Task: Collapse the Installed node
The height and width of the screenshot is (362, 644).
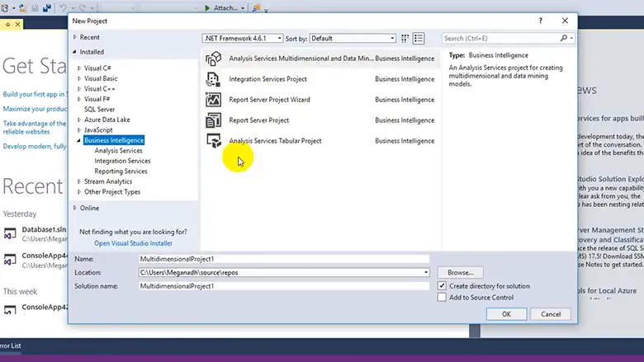Action: [74, 52]
